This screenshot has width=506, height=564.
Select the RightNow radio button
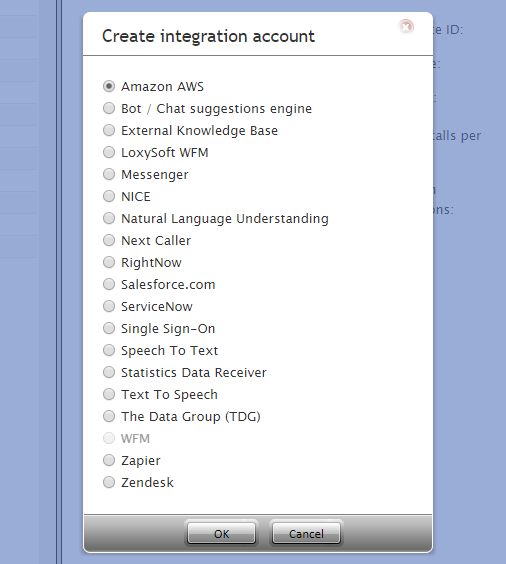point(109,262)
